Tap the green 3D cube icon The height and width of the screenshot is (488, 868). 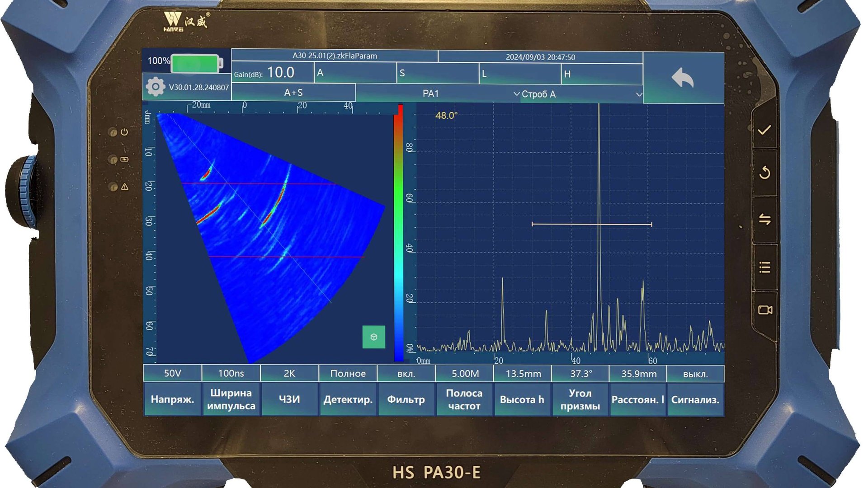click(x=374, y=337)
